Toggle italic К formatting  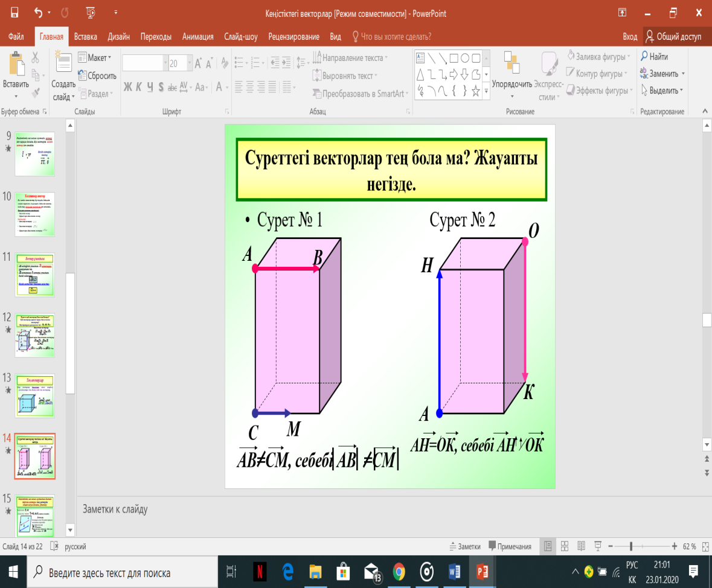pos(139,87)
